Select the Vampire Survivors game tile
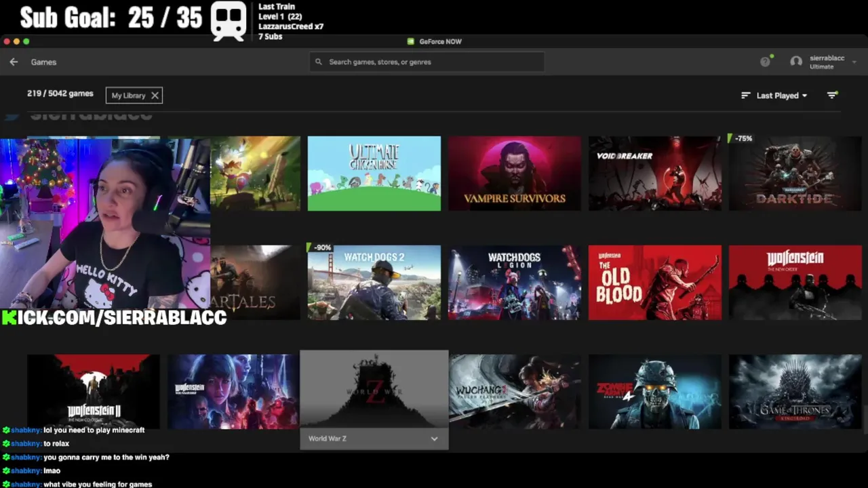868x488 pixels. click(x=515, y=174)
